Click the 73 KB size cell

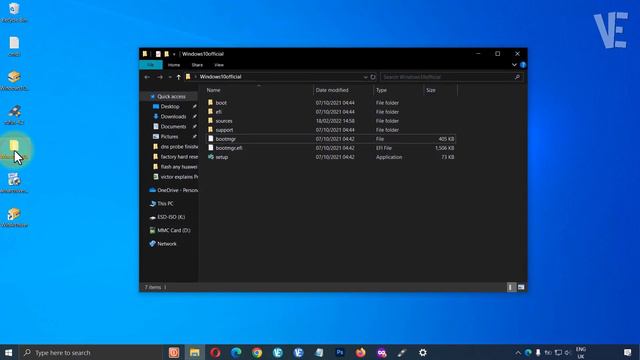(447, 157)
